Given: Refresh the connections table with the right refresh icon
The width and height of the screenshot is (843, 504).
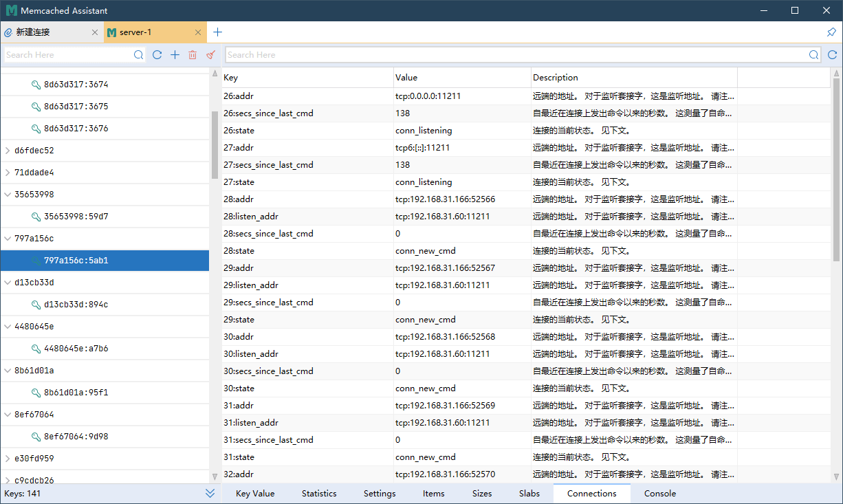Looking at the screenshot, I should (x=832, y=55).
